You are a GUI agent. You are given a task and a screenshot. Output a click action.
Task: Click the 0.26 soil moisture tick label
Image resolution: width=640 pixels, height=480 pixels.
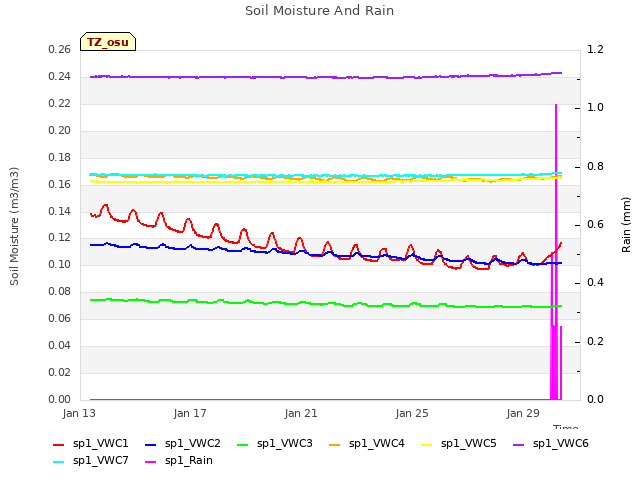click(60, 49)
